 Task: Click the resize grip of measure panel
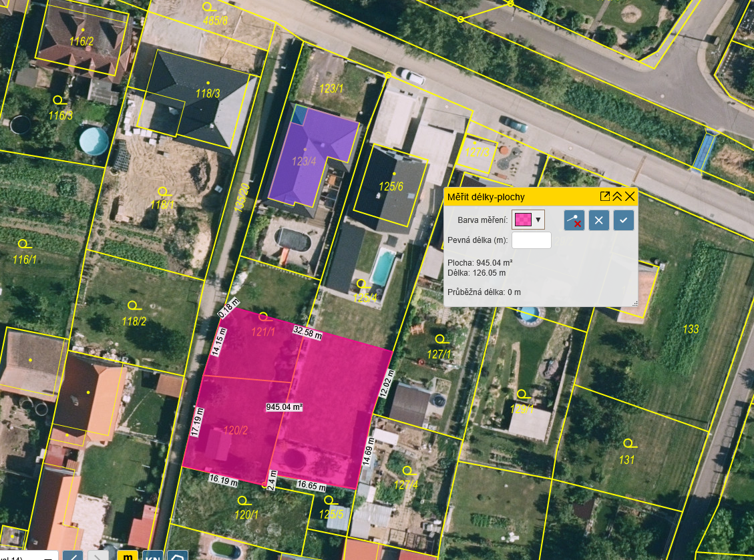coord(634,303)
